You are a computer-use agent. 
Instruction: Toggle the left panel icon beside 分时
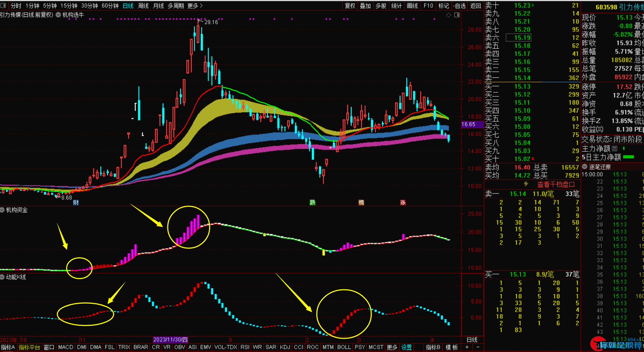[x=3, y=5]
